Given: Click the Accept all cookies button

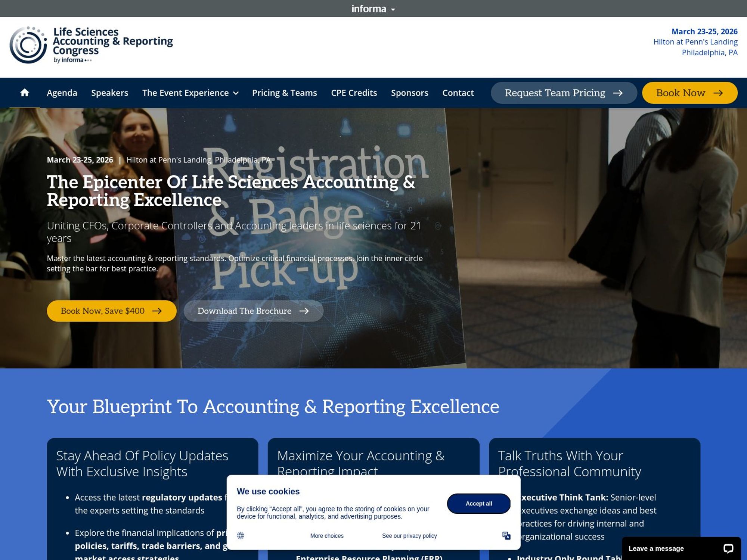Looking at the screenshot, I should (478, 503).
